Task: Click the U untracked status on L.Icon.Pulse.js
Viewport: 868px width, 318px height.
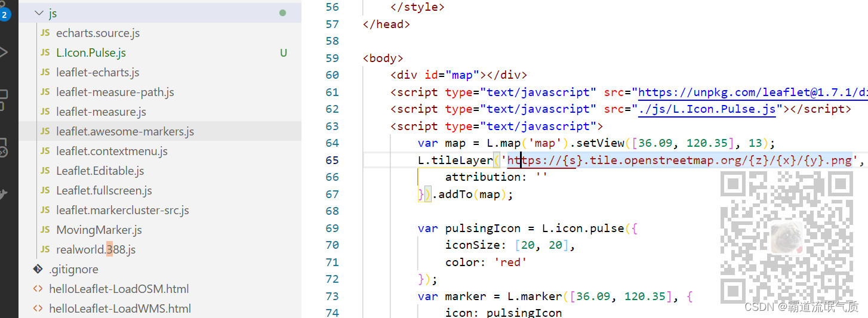Action: pyautogui.click(x=284, y=53)
